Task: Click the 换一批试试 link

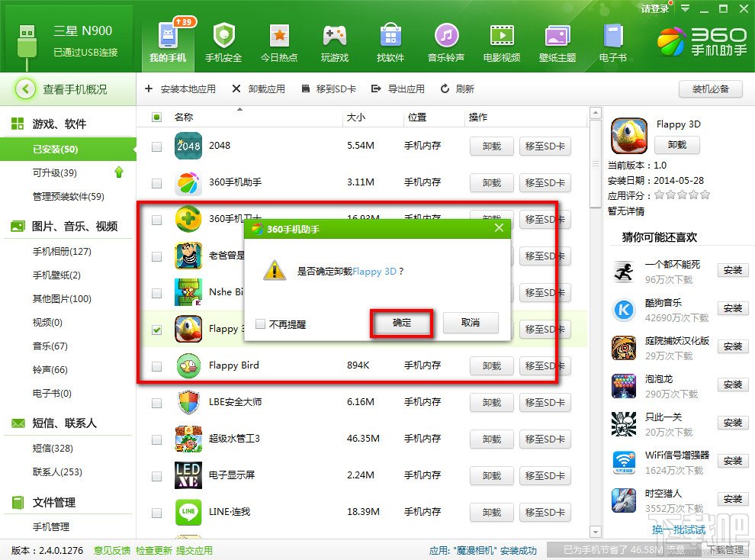Action: click(677, 530)
